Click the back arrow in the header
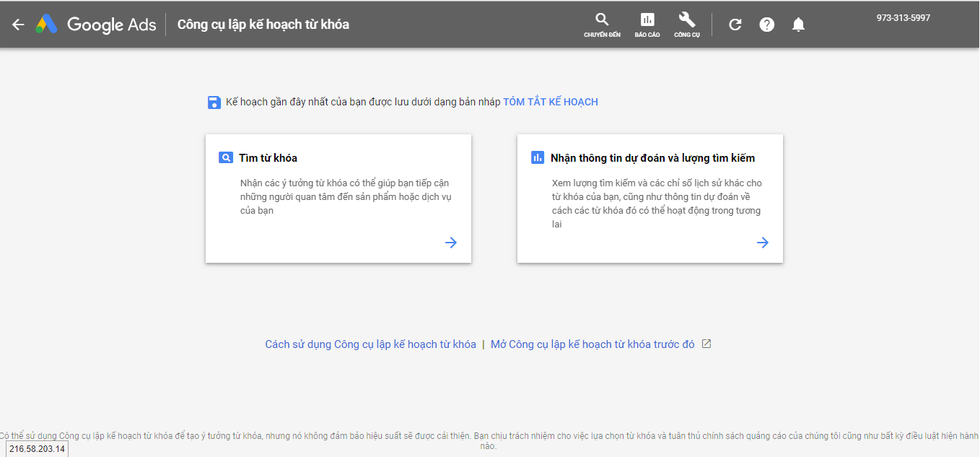980x457 pixels. pos(18,25)
